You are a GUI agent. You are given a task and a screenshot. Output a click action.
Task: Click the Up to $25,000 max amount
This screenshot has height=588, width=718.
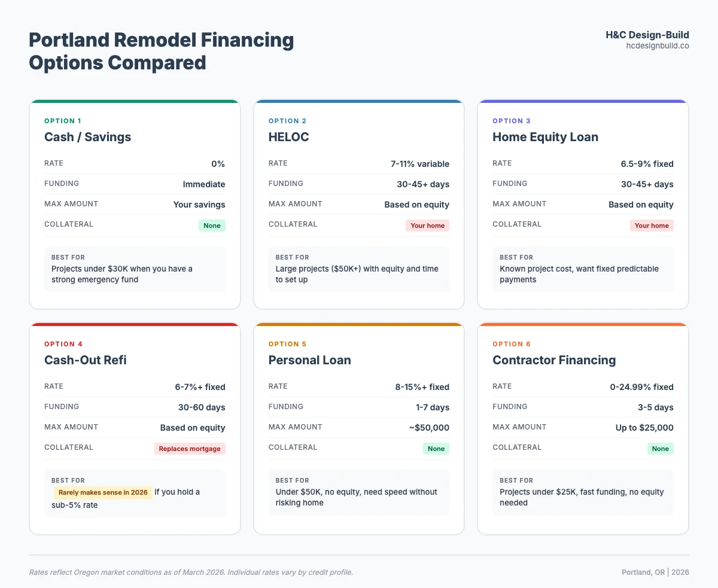click(644, 428)
